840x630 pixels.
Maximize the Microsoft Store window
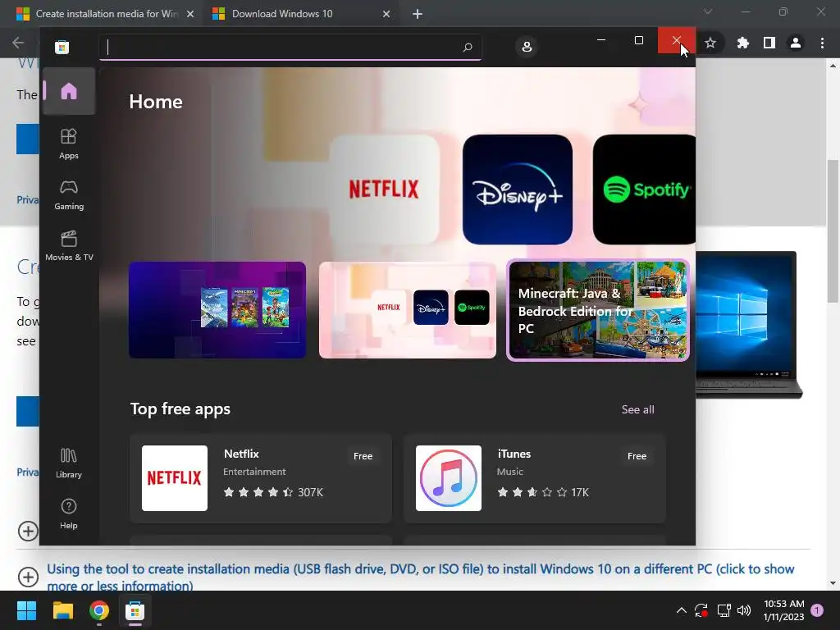pos(638,40)
